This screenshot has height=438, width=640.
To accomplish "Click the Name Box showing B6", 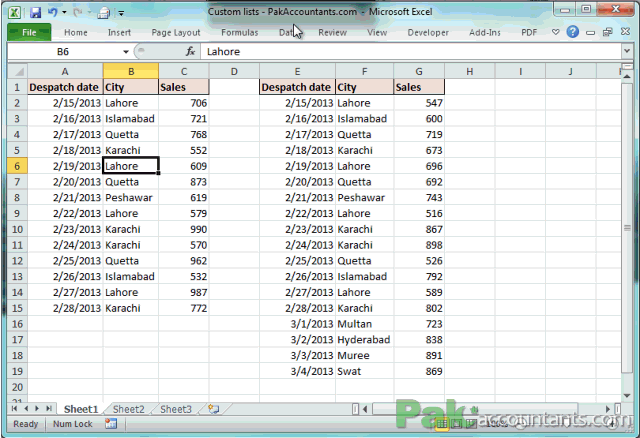I will click(x=62, y=51).
